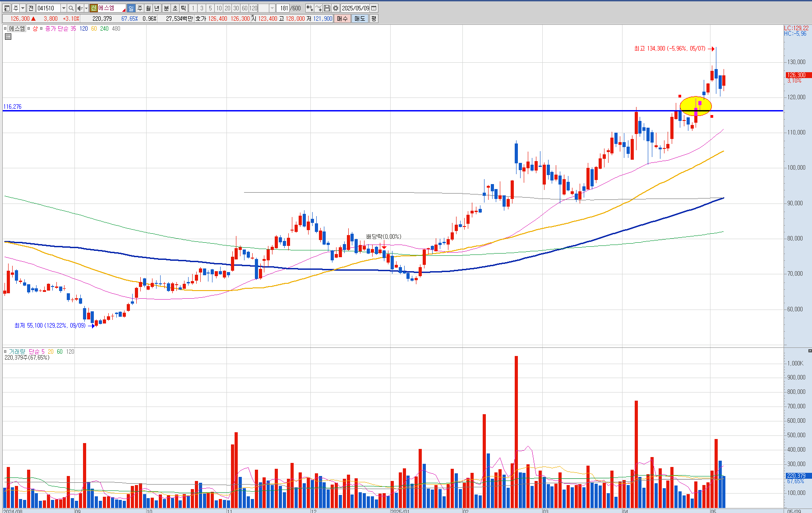This screenshot has height=513, width=812.
Task: Expand the stock code history dropdown
Action: coord(64,8)
